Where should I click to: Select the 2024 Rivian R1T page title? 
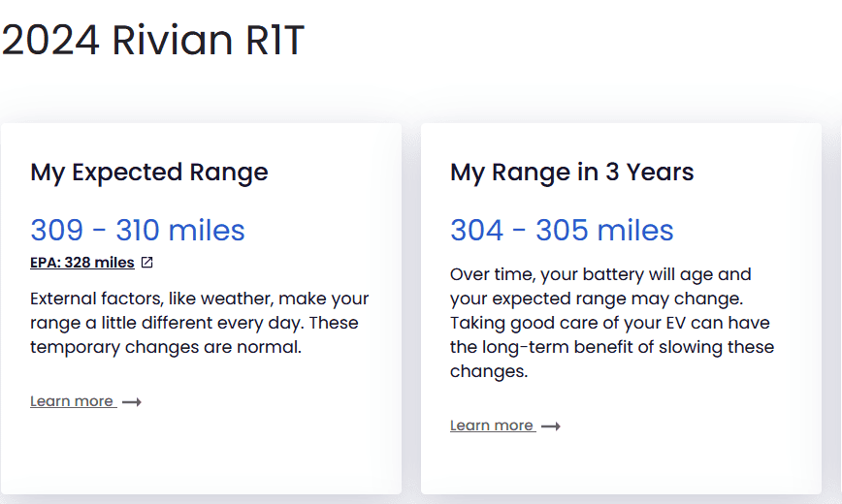point(153,40)
